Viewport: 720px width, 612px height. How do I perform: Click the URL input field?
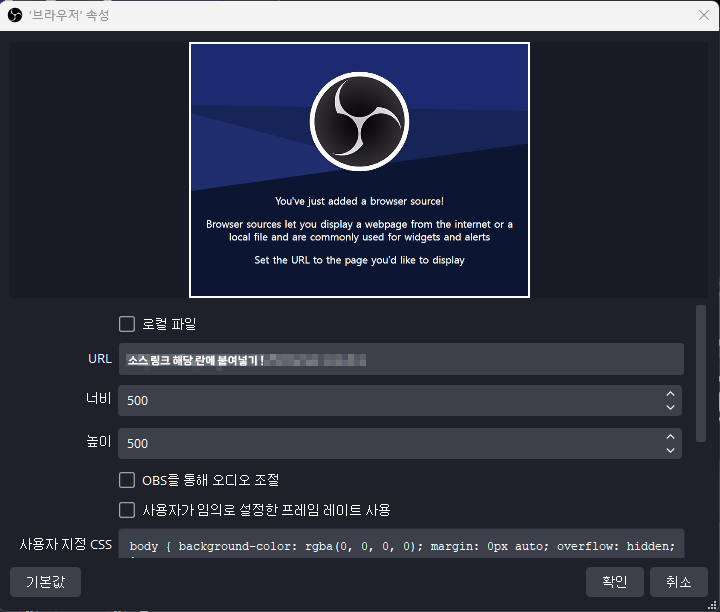401,359
